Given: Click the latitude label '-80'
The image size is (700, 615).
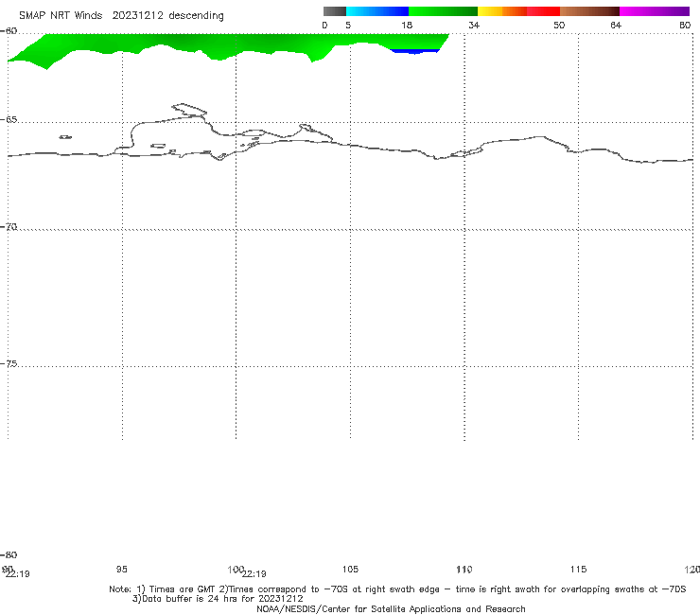Looking at the screenshot, I should click(9, 554).
